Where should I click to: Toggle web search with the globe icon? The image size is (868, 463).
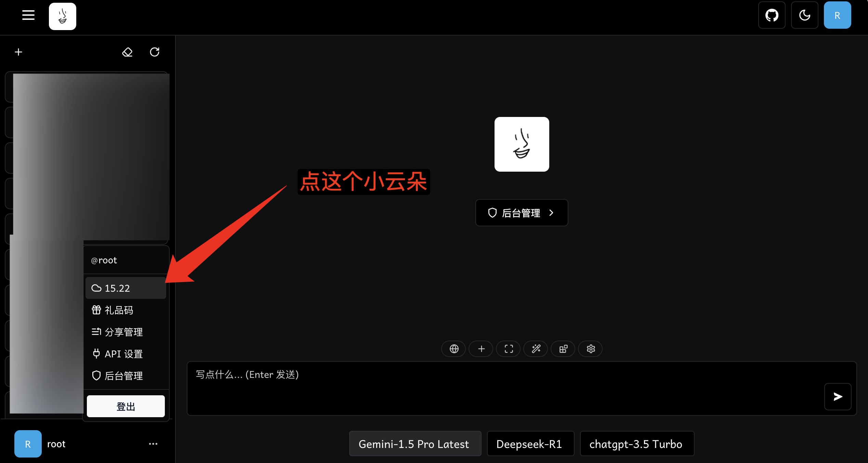(454, 349)
